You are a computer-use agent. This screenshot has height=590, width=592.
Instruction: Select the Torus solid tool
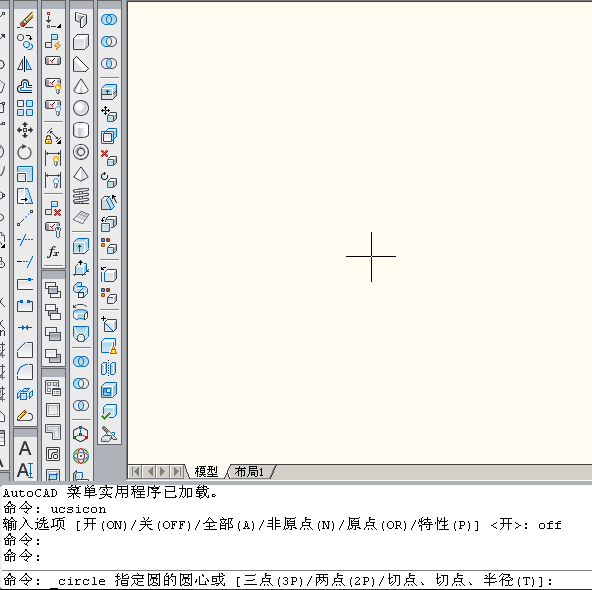point(81,152)
